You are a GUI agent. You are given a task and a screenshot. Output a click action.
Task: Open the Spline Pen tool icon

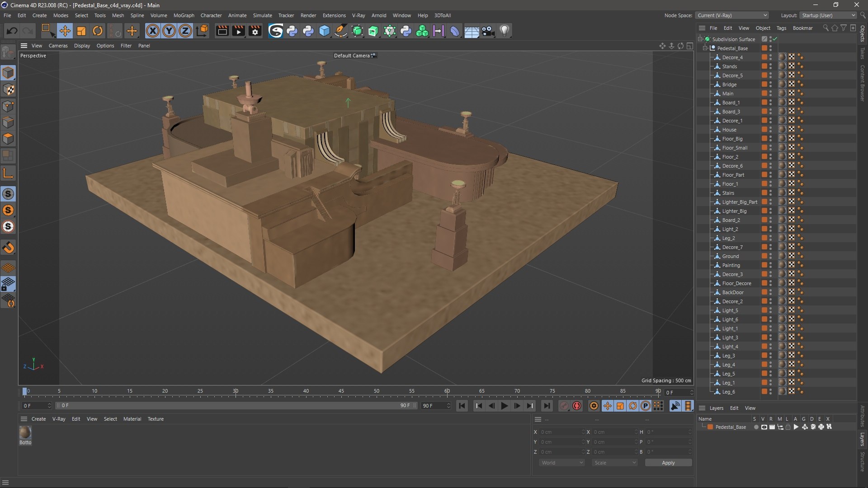tap(341, 31)
